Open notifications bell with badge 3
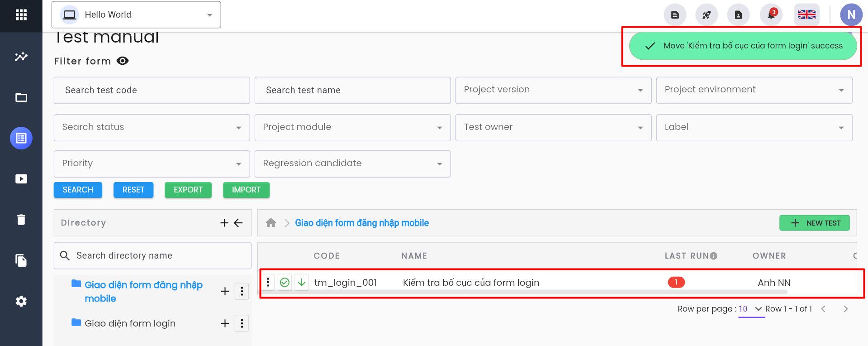Viewport: 868px width, 346px height. pyautogui.click(x=771, y=15)
